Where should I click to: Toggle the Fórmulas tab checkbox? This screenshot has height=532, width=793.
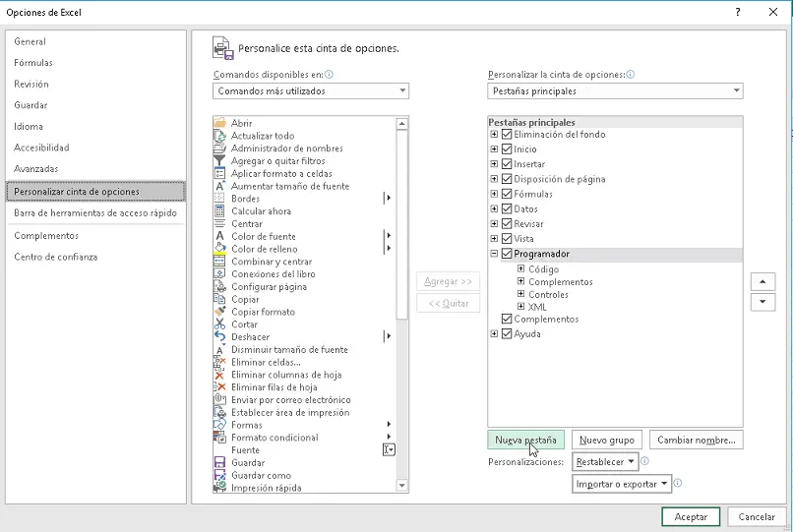coord(507,194)
